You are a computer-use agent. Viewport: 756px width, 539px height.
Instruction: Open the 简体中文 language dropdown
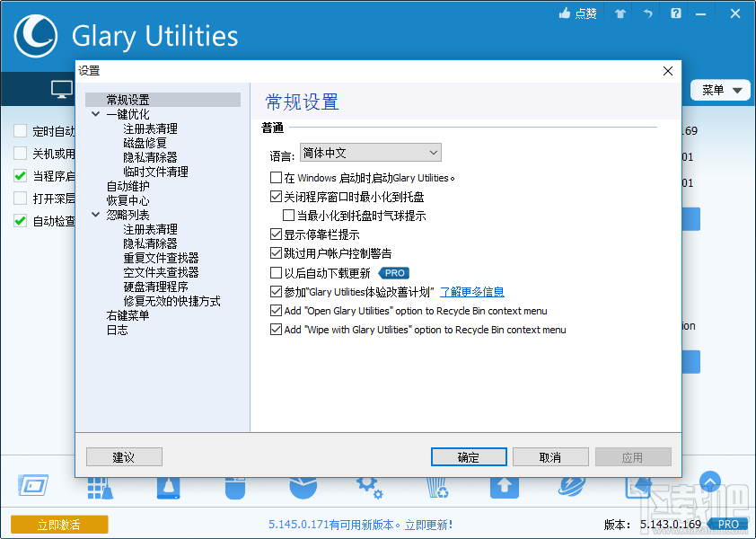tap(370, 152)
